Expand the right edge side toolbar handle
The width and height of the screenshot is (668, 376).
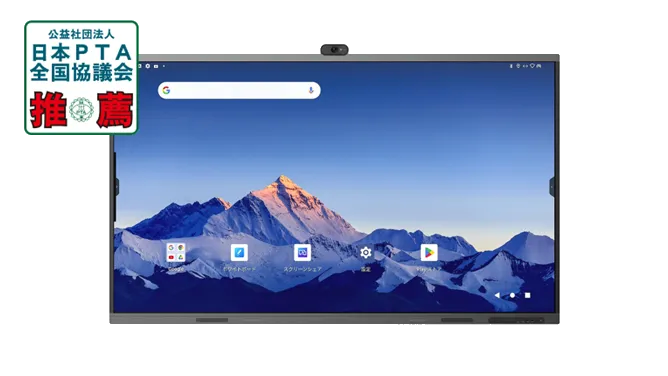point(551,187)
